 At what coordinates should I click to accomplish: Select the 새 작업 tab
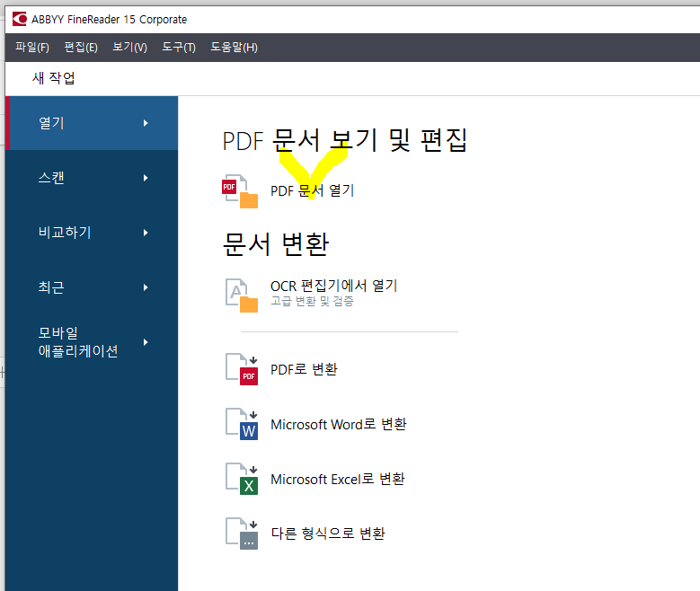(x=54, y=78)
